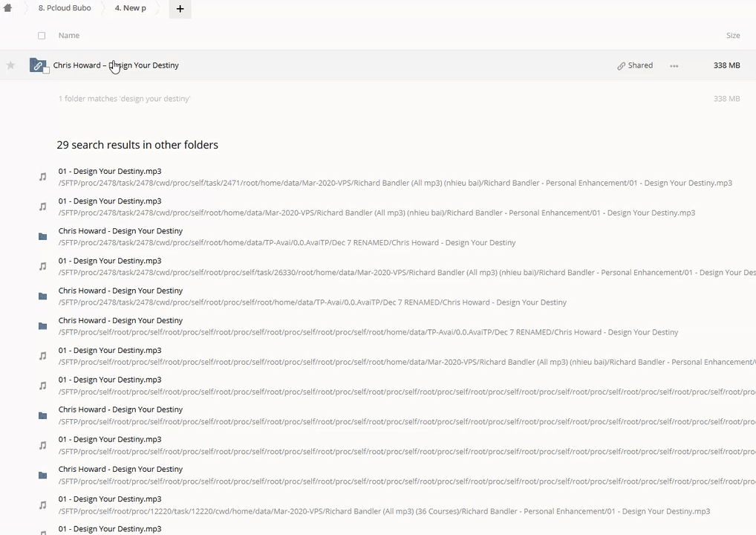The image size is (756, 535).
Task: Open folder 'Chris Howard – Design Your Destiny' at top
Action: [116, 65]
